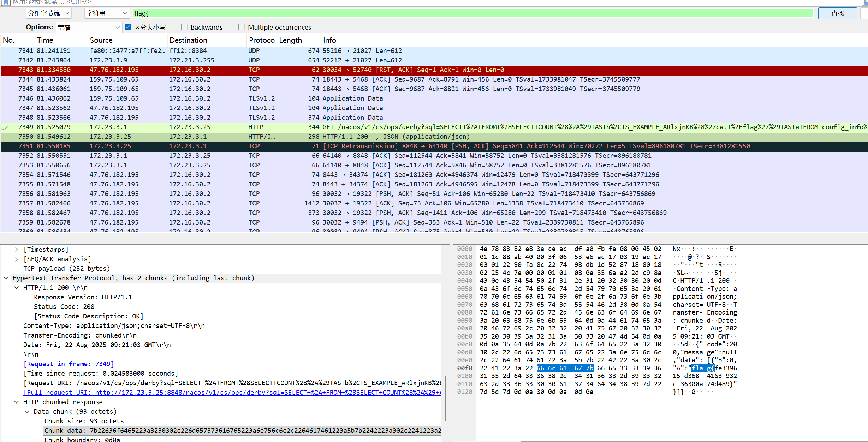The height and width of the screenshot is (442, 868).
Task: Collapse the Data chunk (93 octets) node
Action: [x=27, y=412]
